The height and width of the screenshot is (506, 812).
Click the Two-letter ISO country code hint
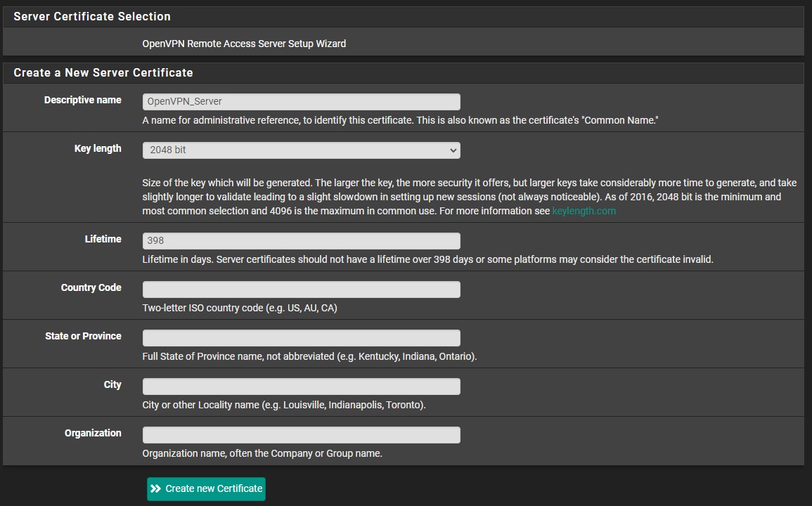[240, 308]
